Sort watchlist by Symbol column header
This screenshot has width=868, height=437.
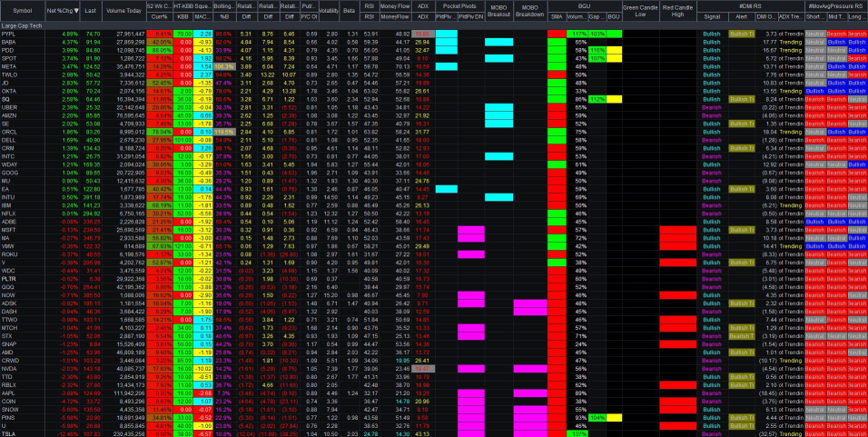pyautogui.click(x=22, y=11)
